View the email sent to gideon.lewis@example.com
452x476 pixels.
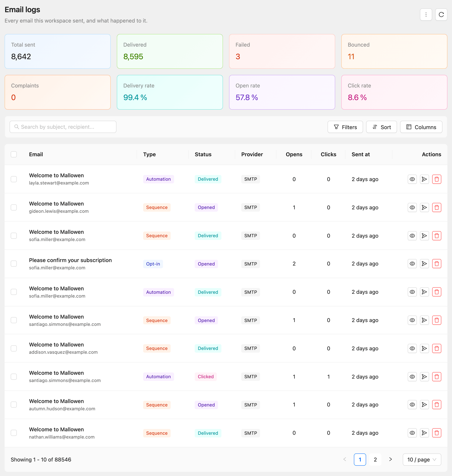(x=412, y=207)
